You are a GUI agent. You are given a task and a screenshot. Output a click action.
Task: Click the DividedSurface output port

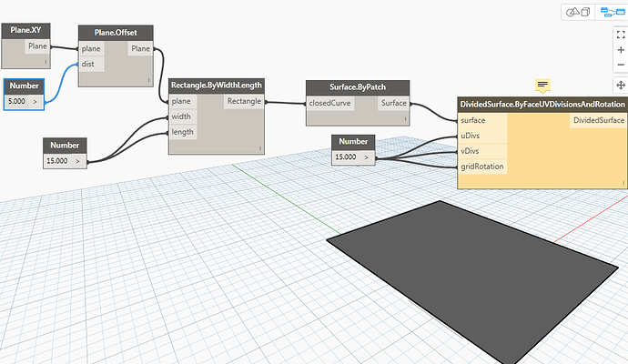[597, 120]
